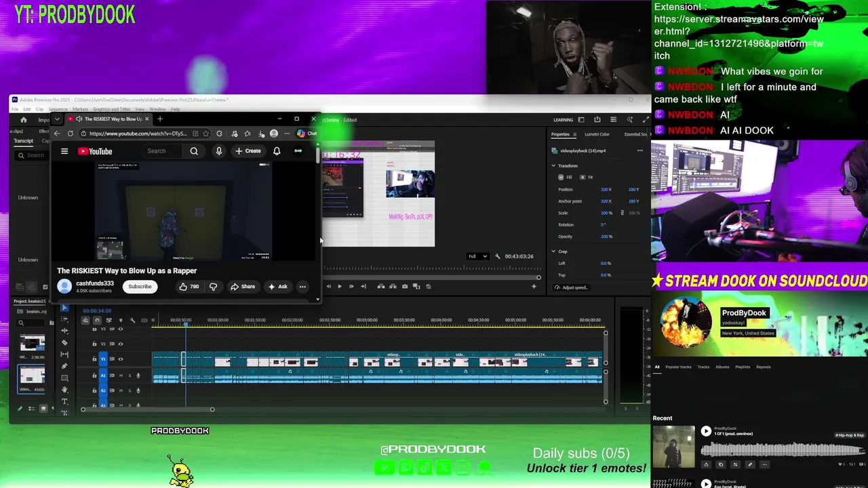The height and width of the screenshot is (488, 868).
Task: Open browser tab actions dropdown arrow
Action: click(57, 119)
